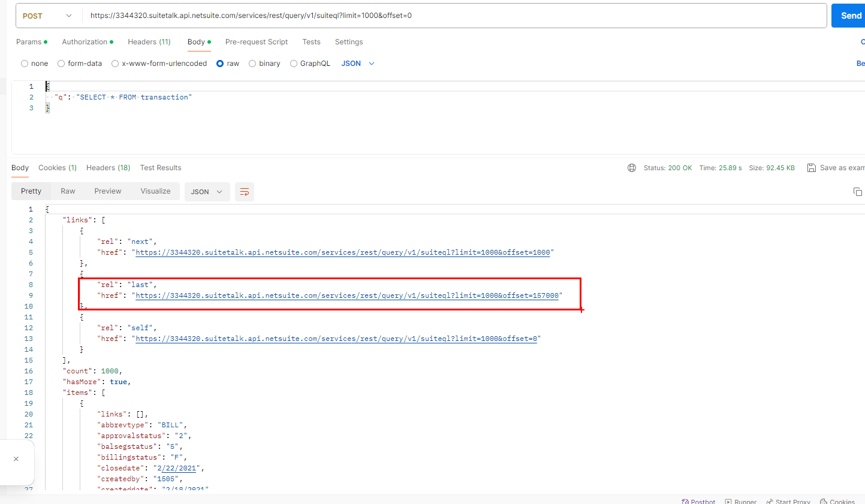Click the closedate "2/22/2021" value

[179, 468]
